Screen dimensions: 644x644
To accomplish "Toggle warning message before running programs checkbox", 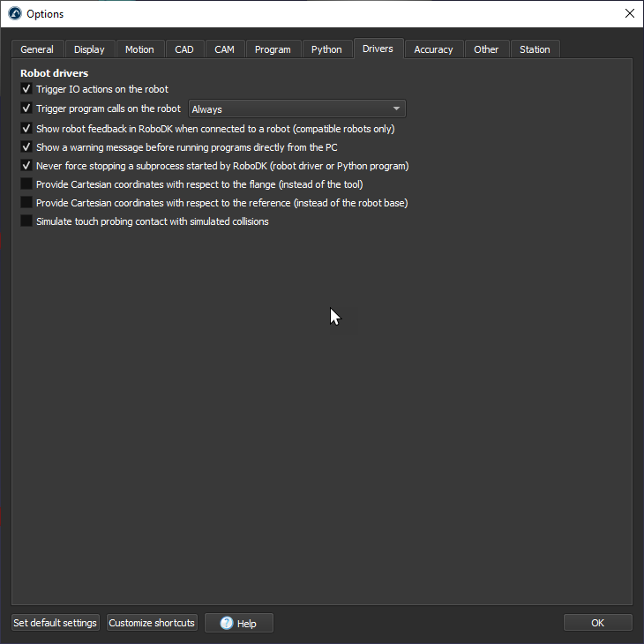I will coord(26,147).
